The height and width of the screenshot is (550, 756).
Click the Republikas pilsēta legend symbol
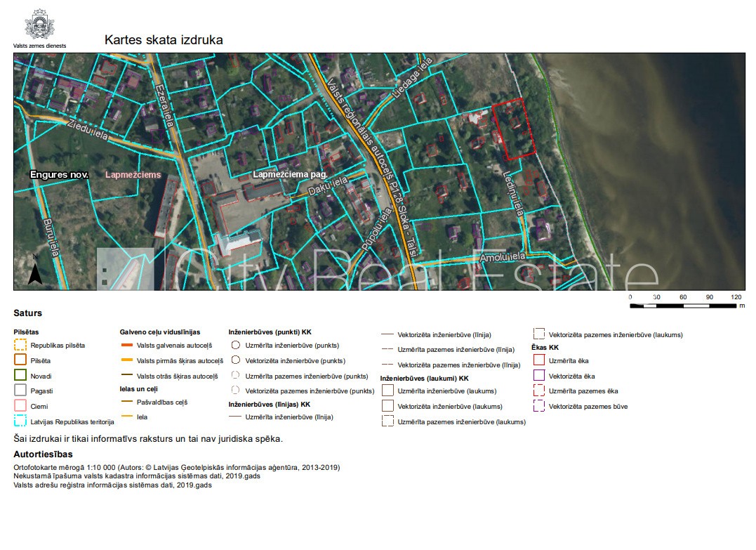tap(20, 345)
